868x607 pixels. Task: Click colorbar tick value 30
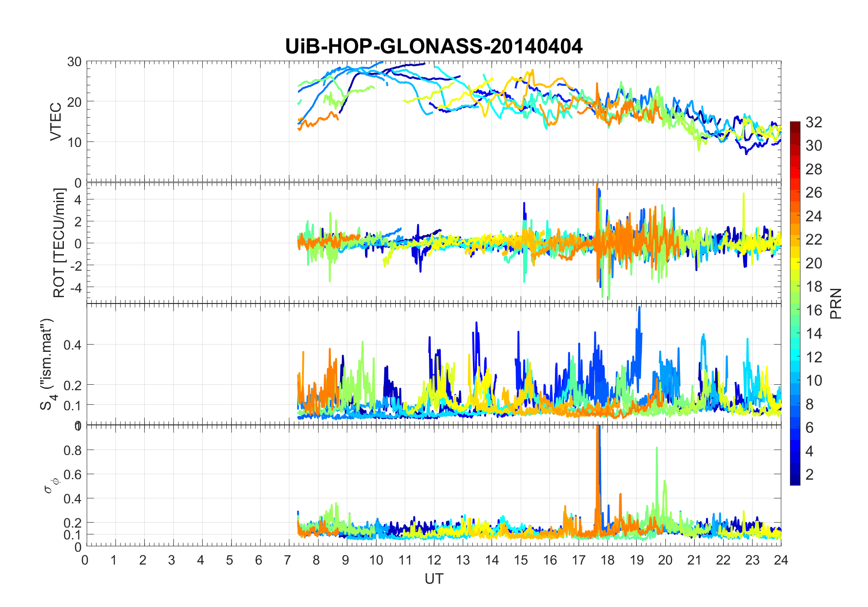(x=814, y=146)
